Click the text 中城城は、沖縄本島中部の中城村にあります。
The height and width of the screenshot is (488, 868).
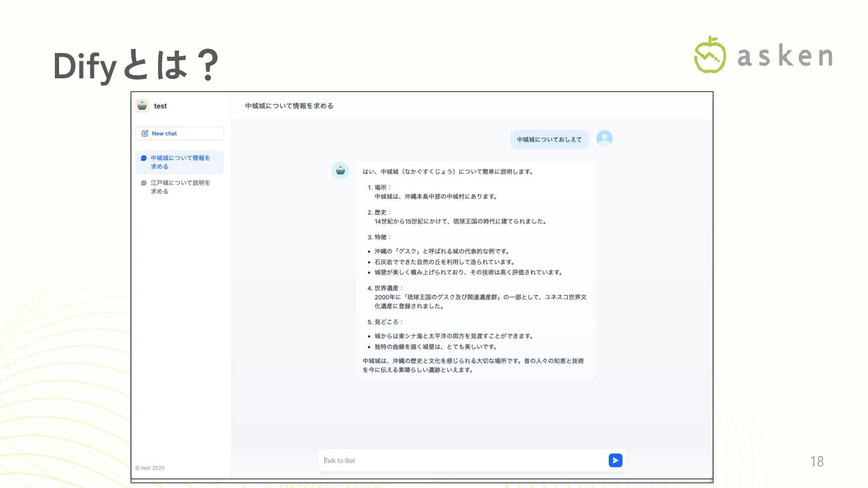point(436,196)
